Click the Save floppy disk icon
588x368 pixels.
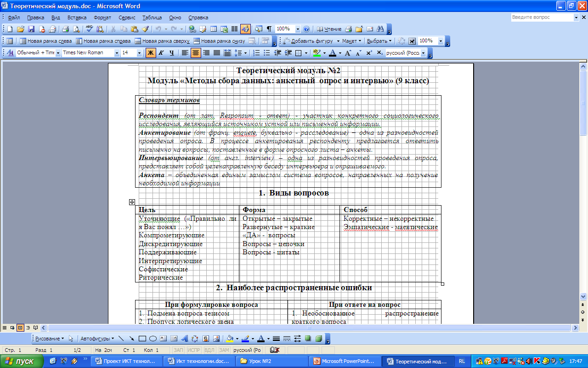(32, 29)
